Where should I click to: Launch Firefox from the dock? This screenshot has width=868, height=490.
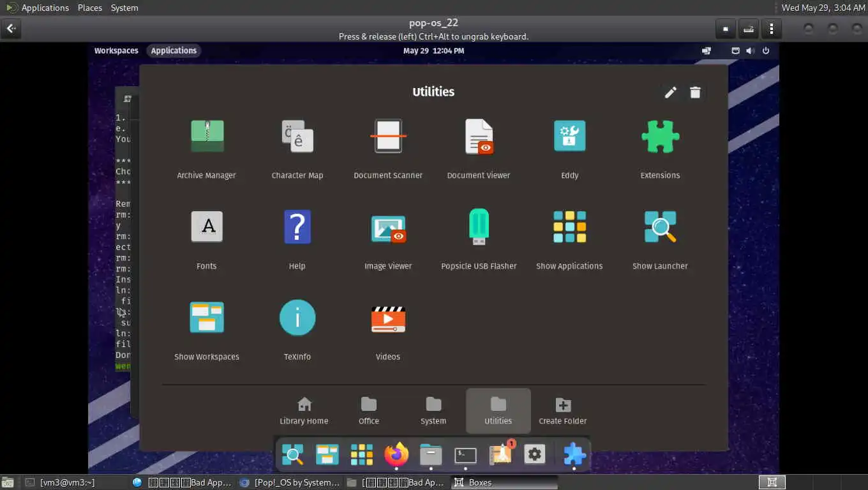tap(396, 455)
